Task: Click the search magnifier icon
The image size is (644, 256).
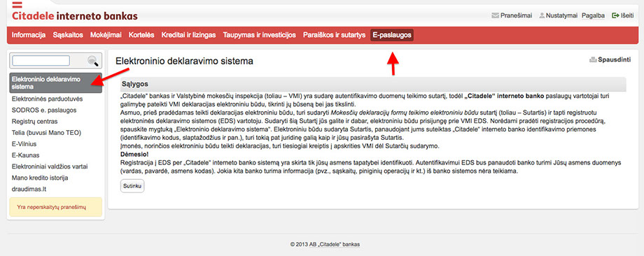Action: tap(93, 61)
